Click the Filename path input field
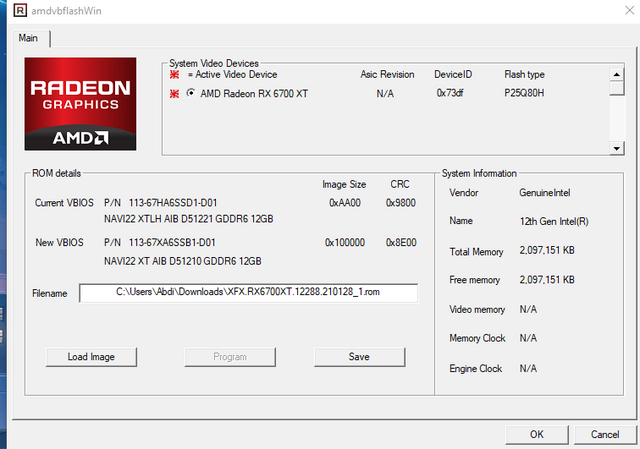This screenshot has height=449, width=640. 248,293
